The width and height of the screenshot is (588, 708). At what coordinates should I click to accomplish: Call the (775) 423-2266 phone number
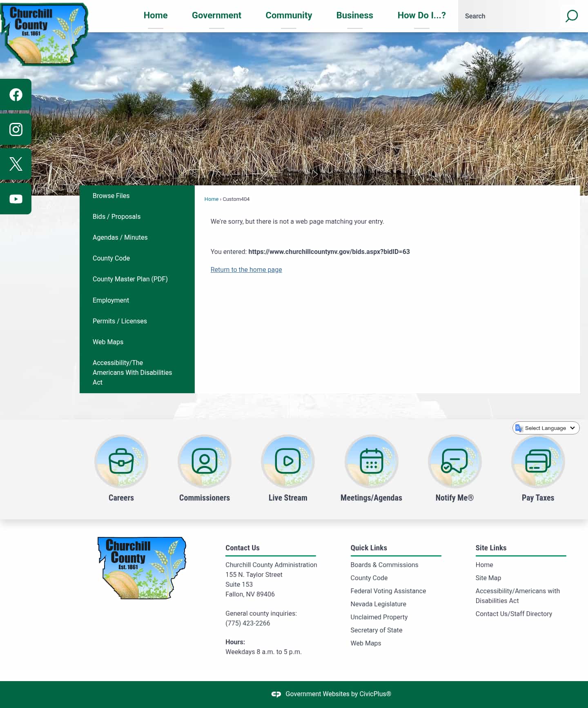(248, 623)
